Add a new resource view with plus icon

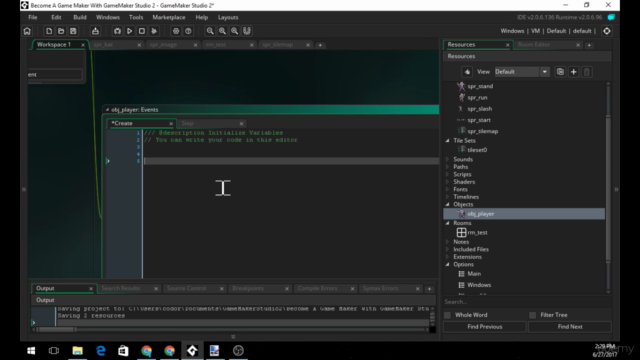(x=573, y=72)
